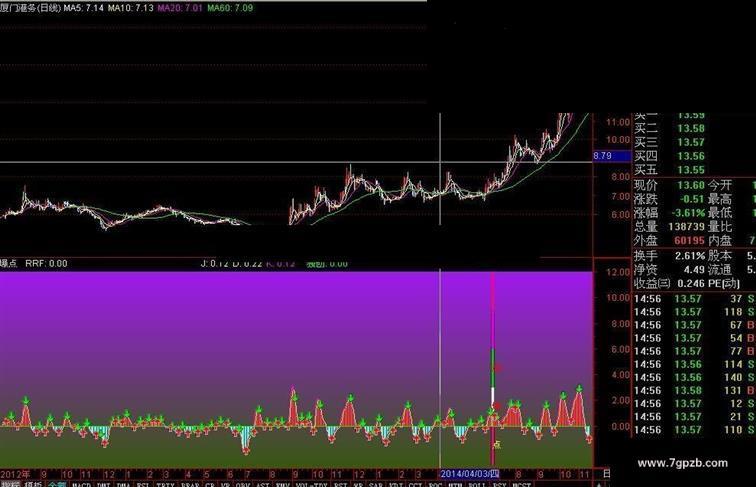The width and height of the screenshot is (756, 487).
Task: Select the OBV indicator tab
Action: click(243, 484)
